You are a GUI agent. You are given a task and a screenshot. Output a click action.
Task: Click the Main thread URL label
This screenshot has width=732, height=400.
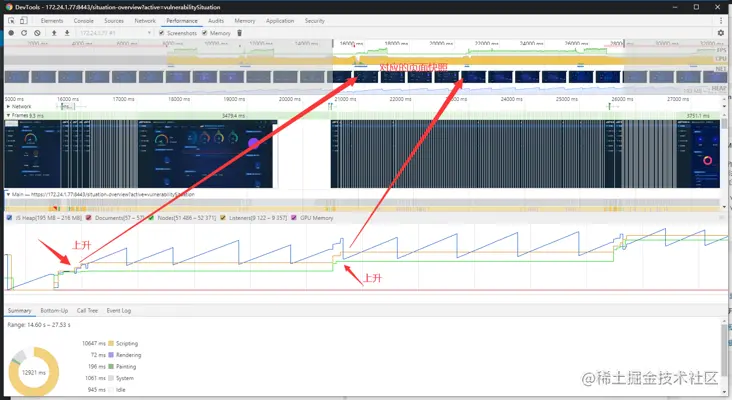click(x=103, y=194)
